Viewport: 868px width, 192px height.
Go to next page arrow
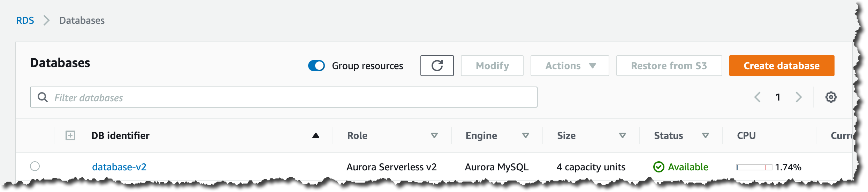(x=799, y=97)
